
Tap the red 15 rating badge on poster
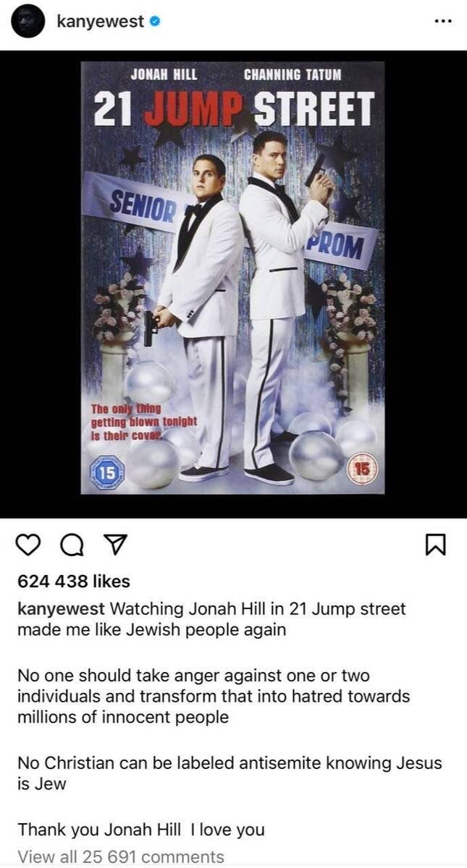pyautogui.click(x=363, y=469)
